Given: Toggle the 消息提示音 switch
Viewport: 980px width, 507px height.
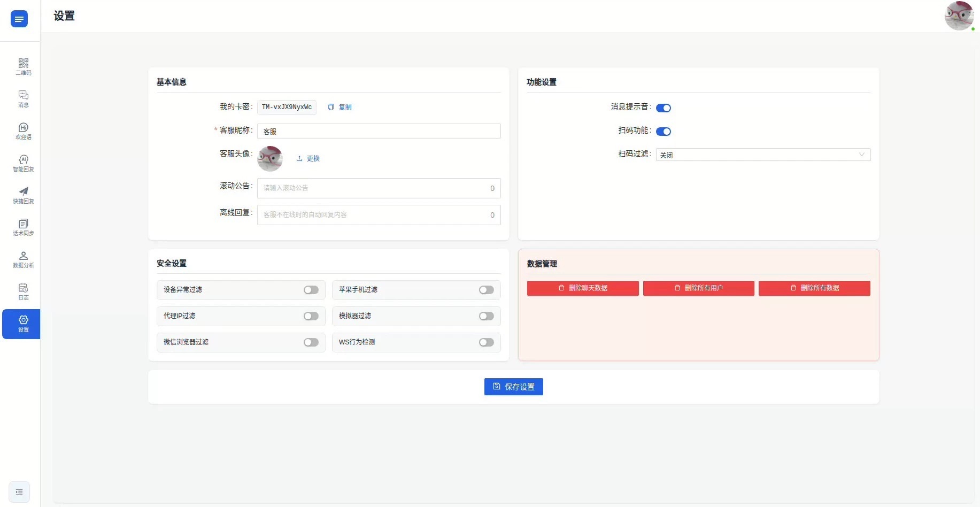Looking at the screenshot, I should pos(663,108).
